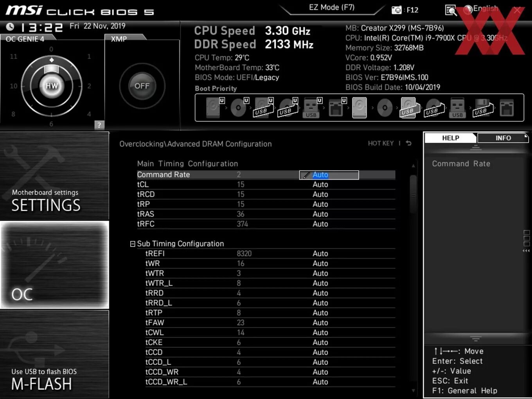Open the tRP Auto value field
Image resolution: width=532 pixels, height=399 pixels.
pyautogui.click(x=320, y=204)
